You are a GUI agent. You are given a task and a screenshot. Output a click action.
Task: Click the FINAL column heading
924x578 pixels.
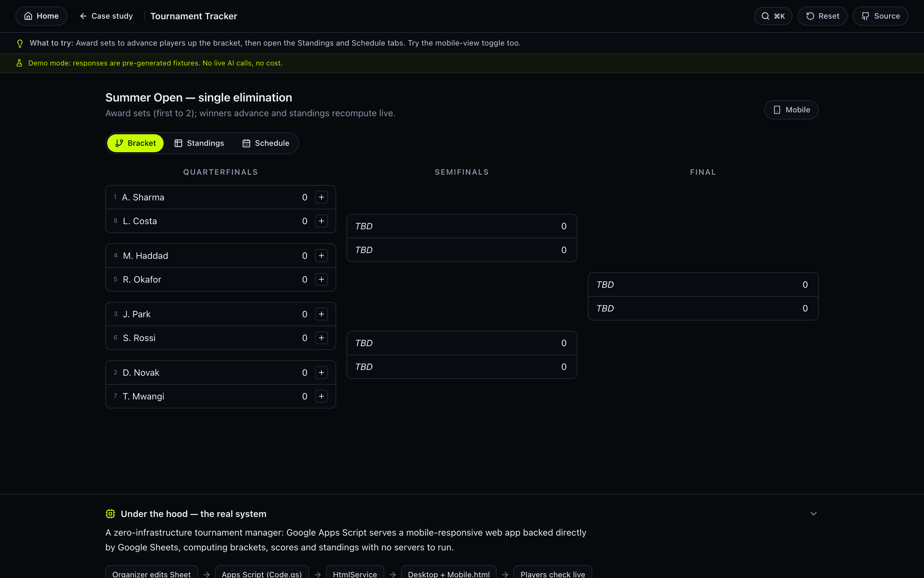[703, 172]
